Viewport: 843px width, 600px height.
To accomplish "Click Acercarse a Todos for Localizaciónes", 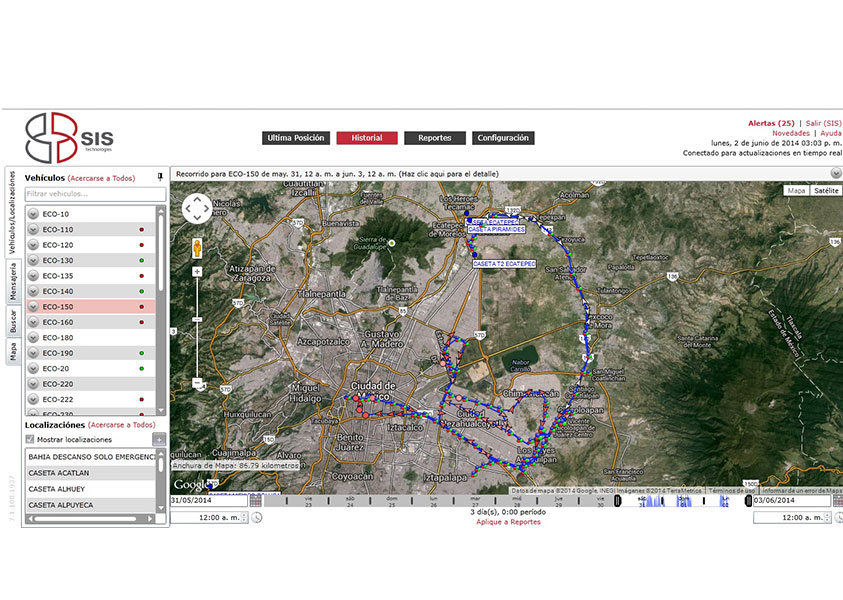I will (122, 425).
